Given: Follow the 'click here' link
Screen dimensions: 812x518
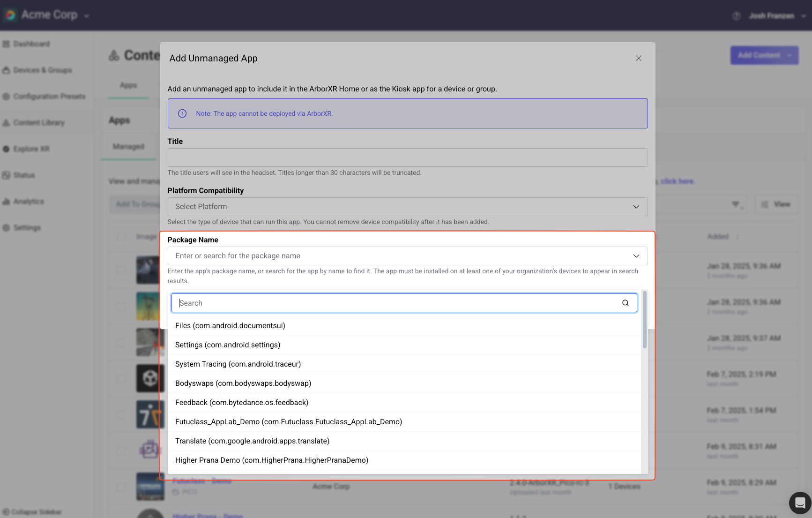Looking at the screenshot, I should [x=677, y=181].
